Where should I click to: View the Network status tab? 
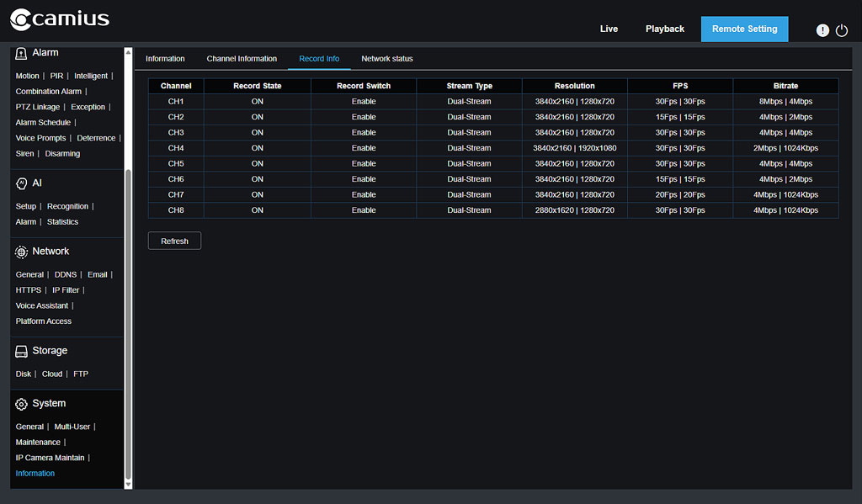(x=386, y=58)
